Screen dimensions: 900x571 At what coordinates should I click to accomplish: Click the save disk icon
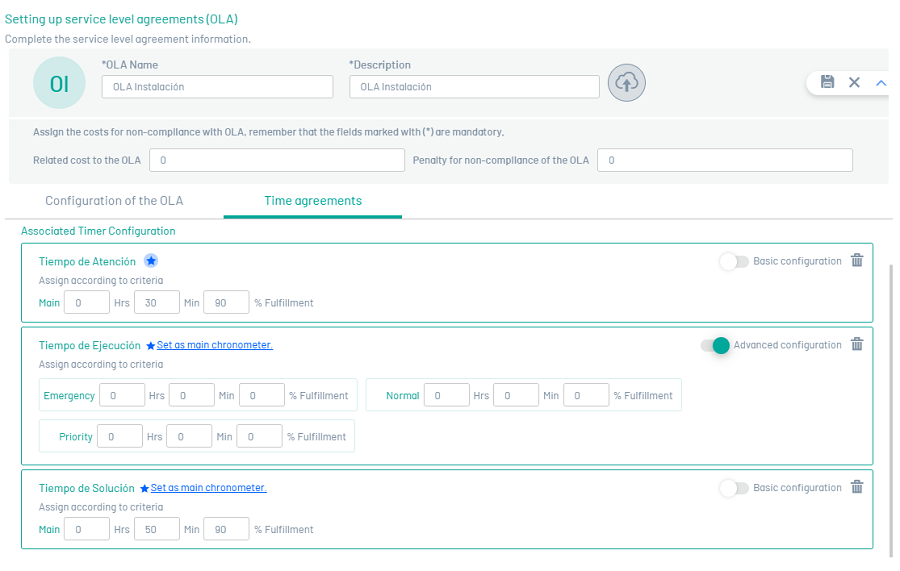point(827,82)
